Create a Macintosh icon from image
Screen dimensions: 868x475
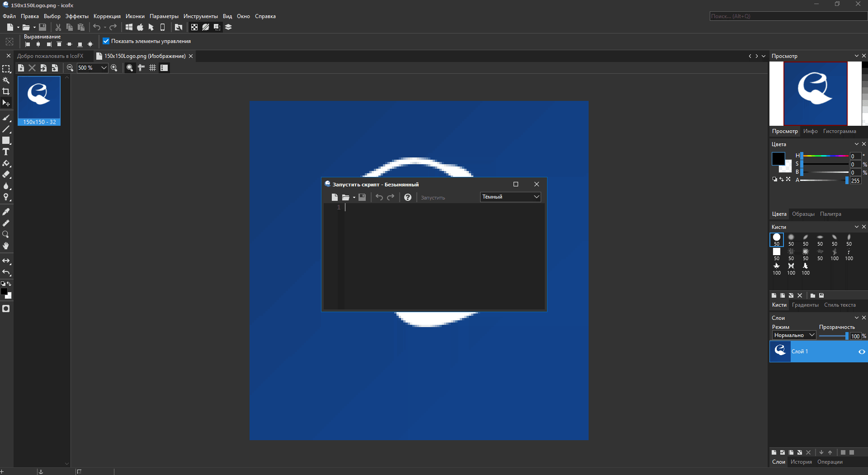coord(140,27)
